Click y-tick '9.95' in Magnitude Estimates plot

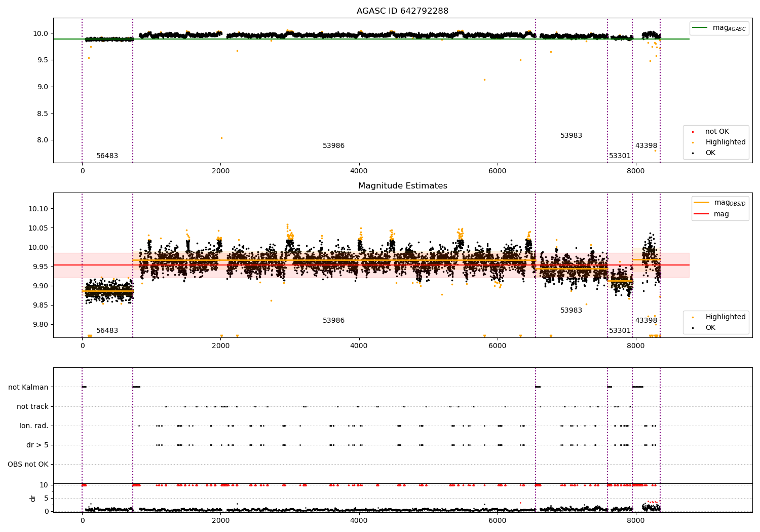tap(41, 267)
